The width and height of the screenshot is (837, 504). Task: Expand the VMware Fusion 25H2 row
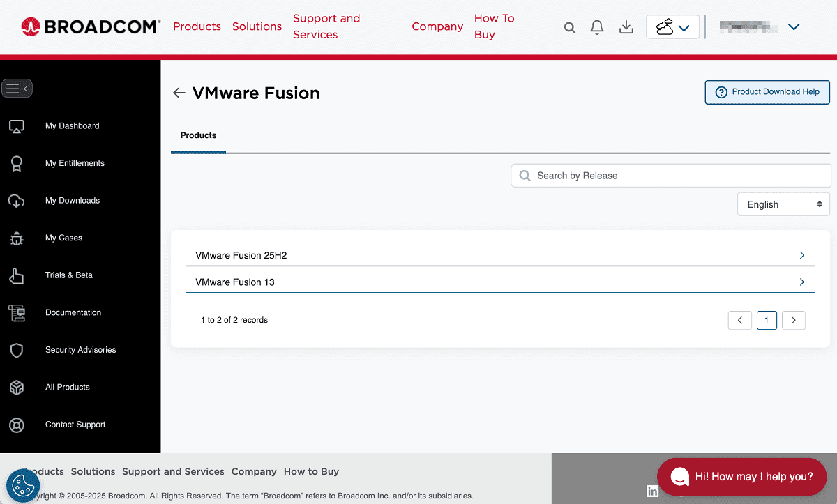tap(500, 255)
